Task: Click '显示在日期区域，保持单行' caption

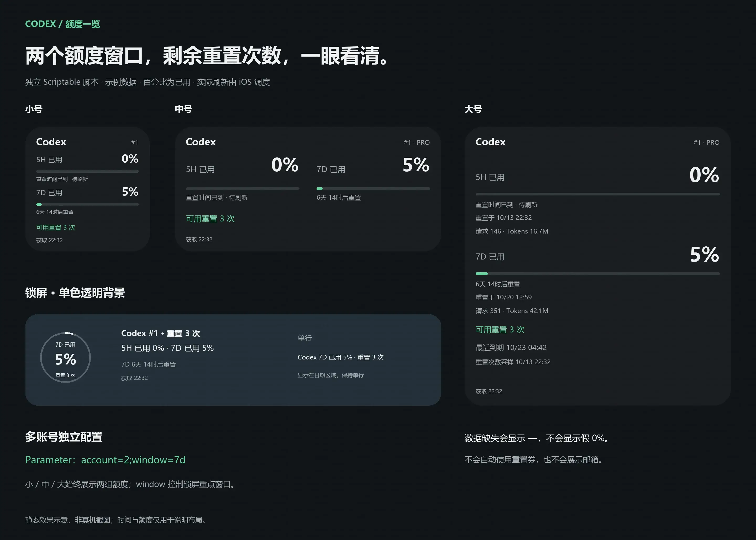Action: pyautogui.click(x=330, y=375)
